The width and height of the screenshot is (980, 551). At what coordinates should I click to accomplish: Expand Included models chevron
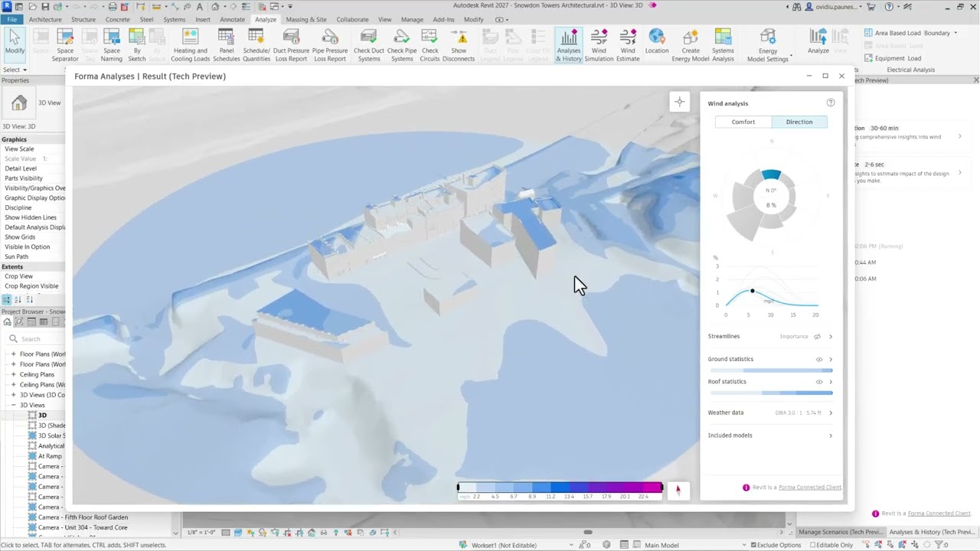(x=831, y=435)
